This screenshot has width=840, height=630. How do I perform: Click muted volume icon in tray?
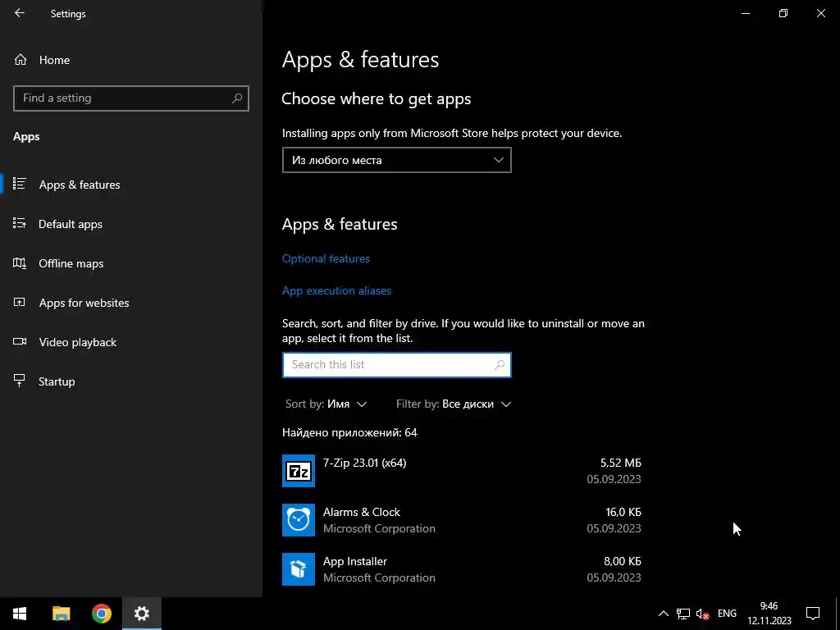click(x=702, y=614)
